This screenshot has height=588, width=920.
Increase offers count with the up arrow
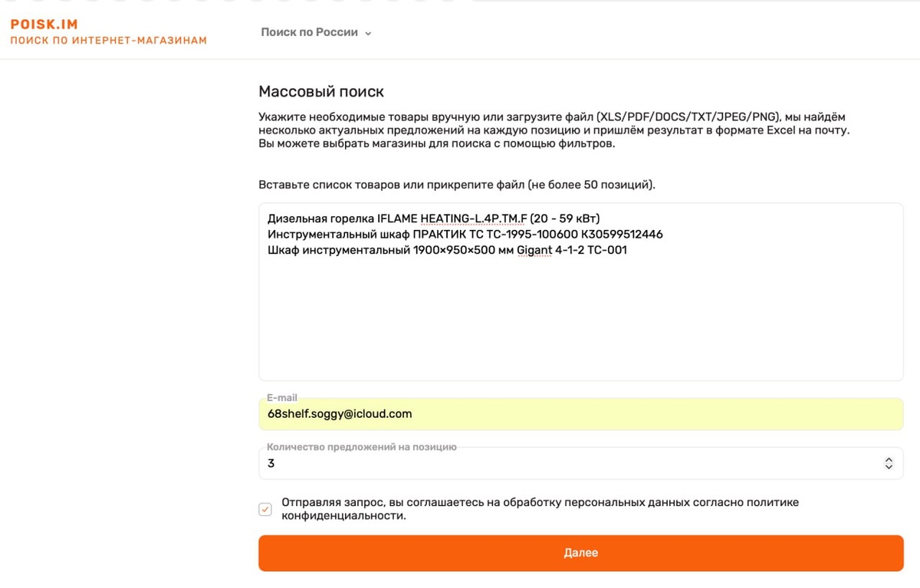click(x=889, y=460)
